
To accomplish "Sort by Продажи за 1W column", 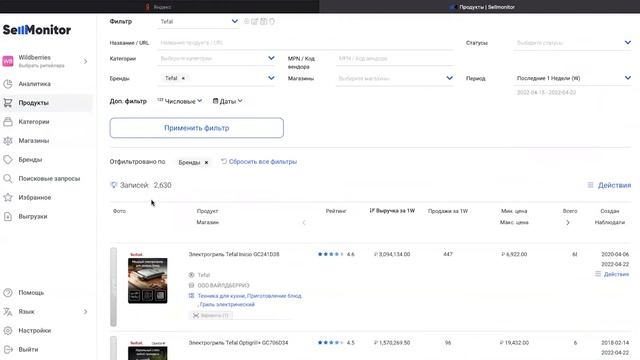I will (x=448, y=211).
